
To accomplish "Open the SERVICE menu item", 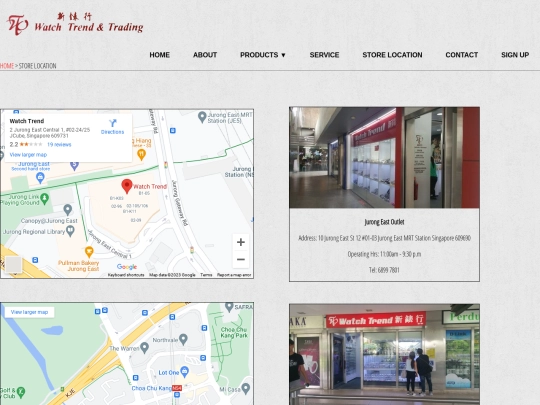I will (324, 55).
